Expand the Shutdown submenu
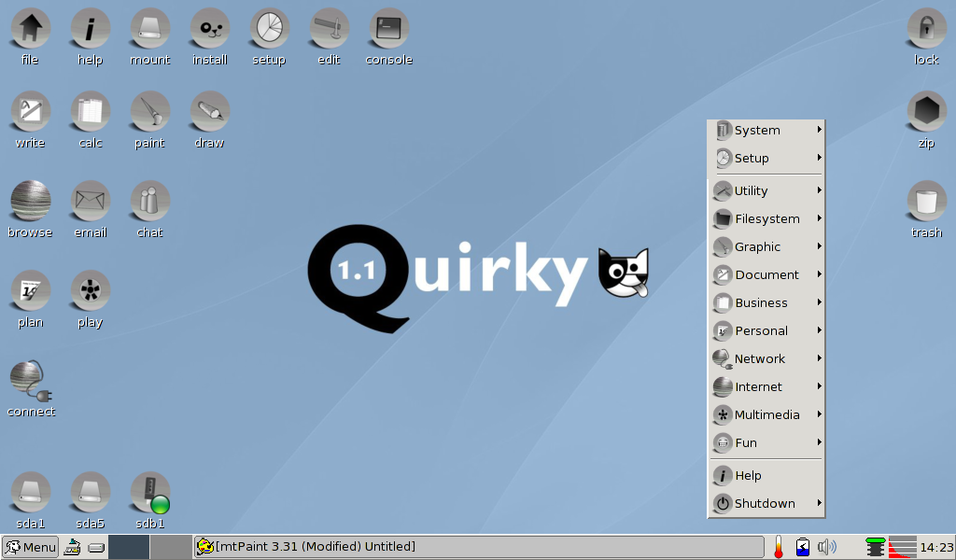The height and width of the screenshot is (560, 956). pos(766,504)
